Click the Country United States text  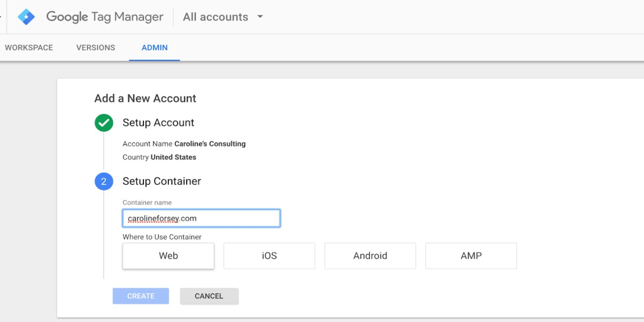click(159, 157)
